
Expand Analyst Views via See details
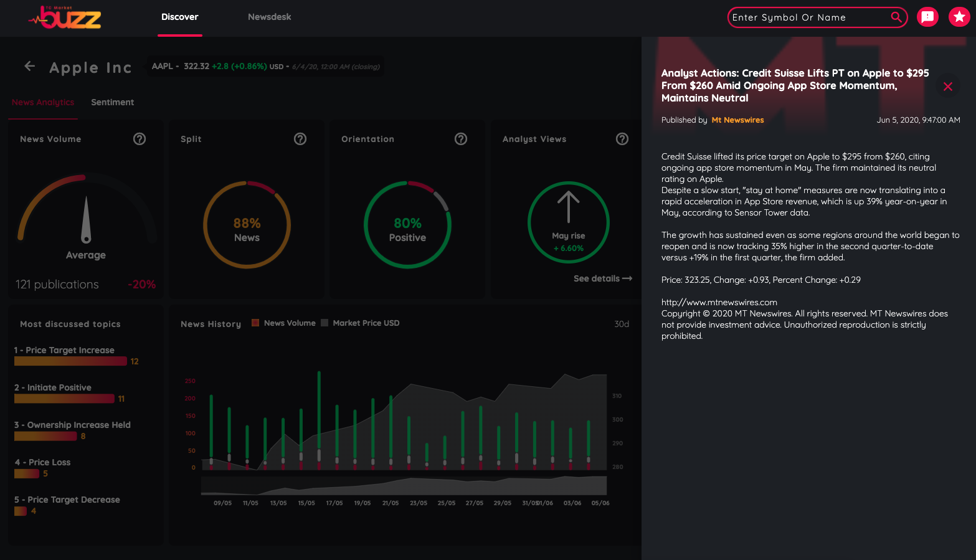tap(602, 278)
